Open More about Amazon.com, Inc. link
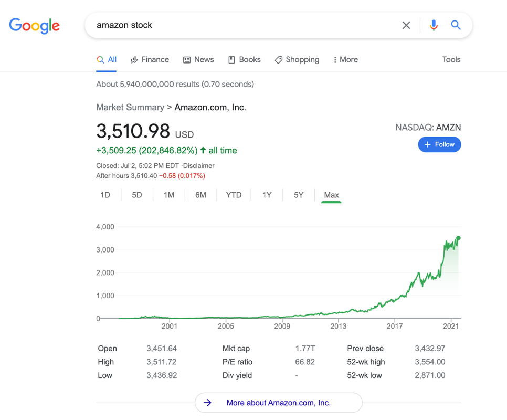The image size is (507, 420). (278, 403)
